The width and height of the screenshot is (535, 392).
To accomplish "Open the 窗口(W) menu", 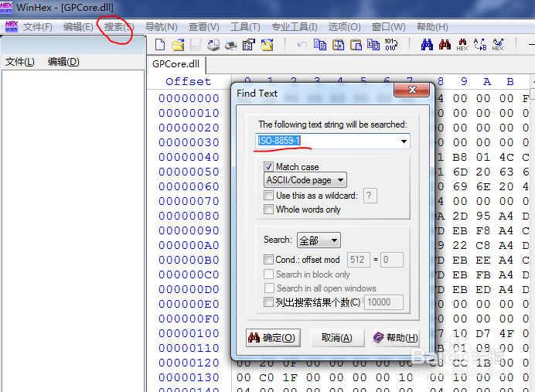I will [389, 26].
